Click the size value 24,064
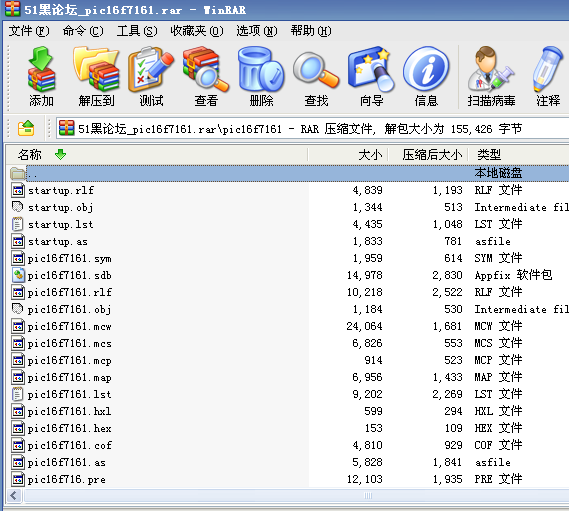The height and width of the screenshot is (511, 569). click(364, 326)
